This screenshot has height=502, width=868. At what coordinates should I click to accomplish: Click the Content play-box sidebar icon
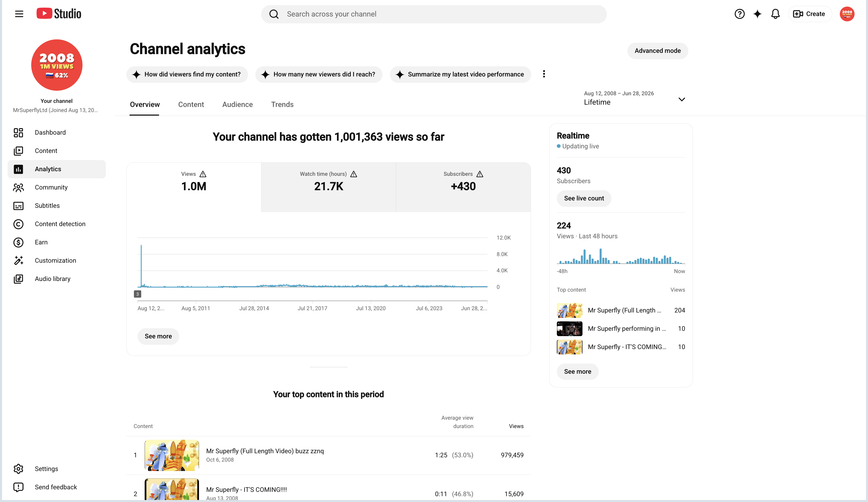click(18, 151)
